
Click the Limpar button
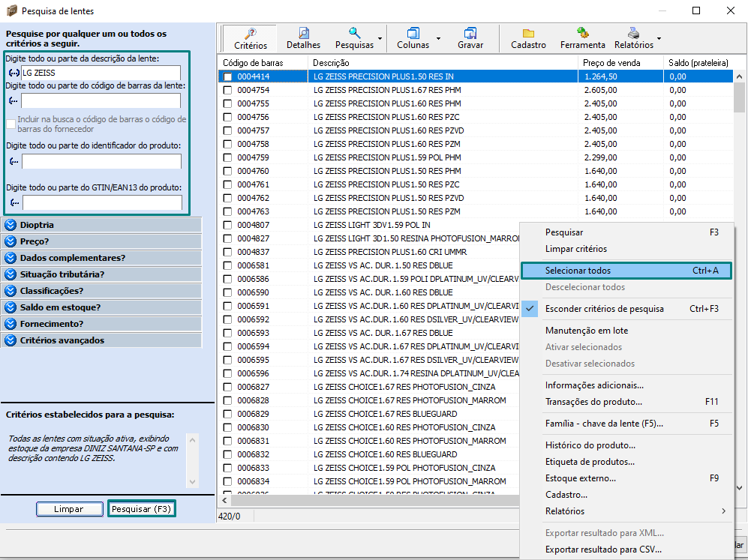pos(69,509)
